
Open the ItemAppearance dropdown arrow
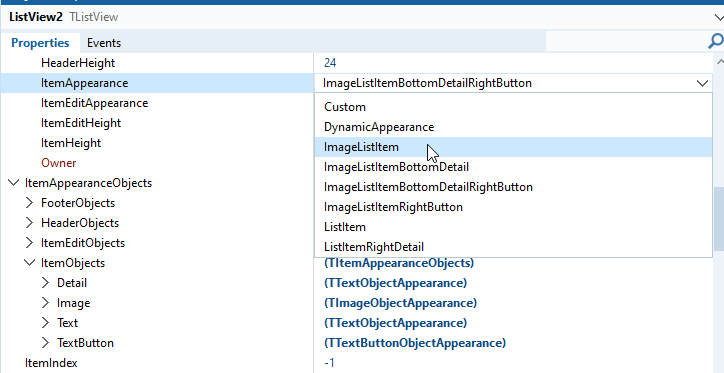[x=702, y=83]
